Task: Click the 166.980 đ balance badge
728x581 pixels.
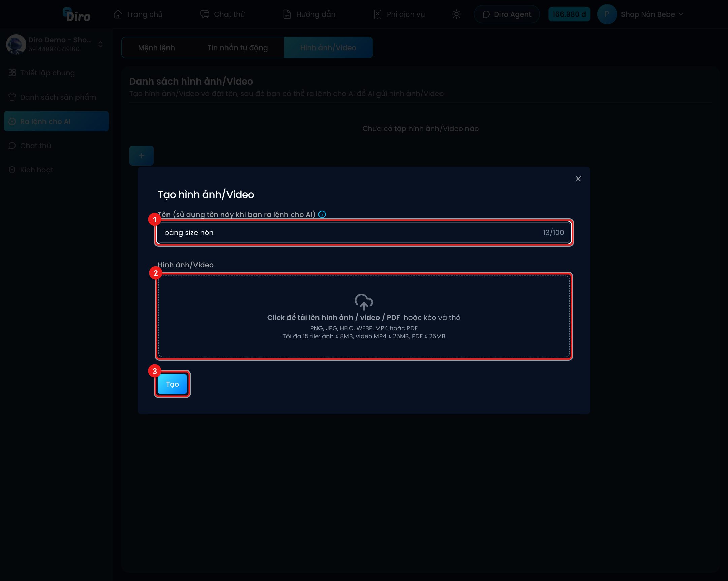Action: [x=569, y=14]
